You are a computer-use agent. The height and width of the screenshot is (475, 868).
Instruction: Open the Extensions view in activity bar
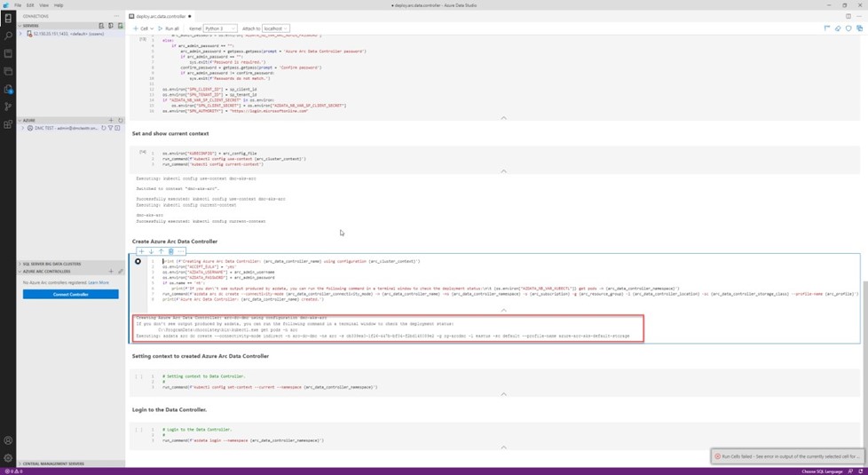pyautogui.click(x=8, y=124)
